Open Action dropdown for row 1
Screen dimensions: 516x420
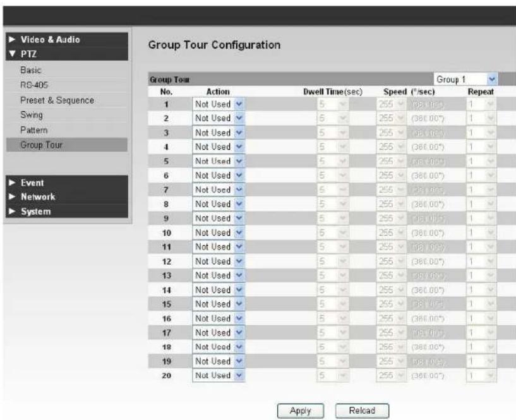pyautogui.click(x=219, y=104)
